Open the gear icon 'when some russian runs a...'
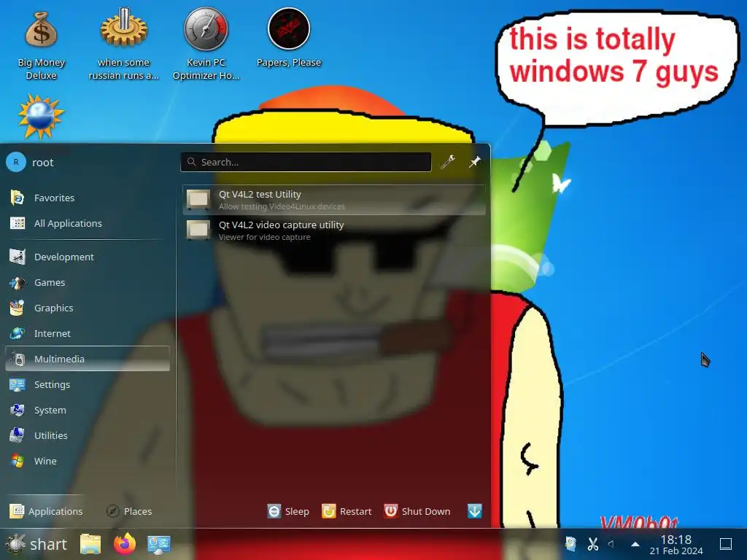 [x=123, y=45]
